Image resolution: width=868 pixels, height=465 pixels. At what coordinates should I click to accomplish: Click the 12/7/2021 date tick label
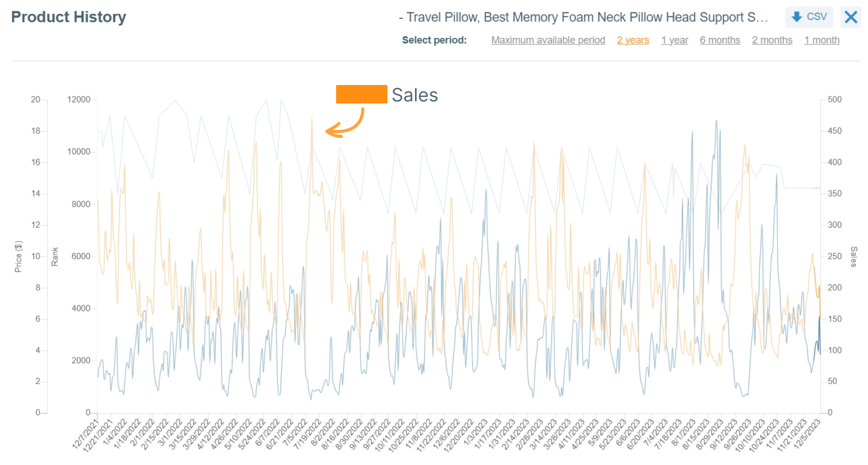[86, 434]
